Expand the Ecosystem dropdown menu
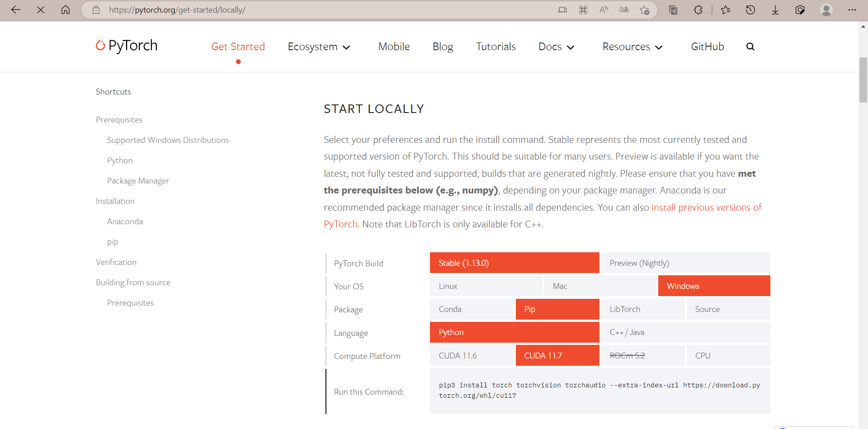The width and height of the screenshot is (868, 429). (x=319, y=47)
